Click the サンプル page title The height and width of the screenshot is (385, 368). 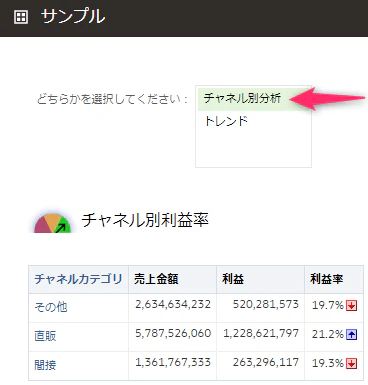click(73, 16)
